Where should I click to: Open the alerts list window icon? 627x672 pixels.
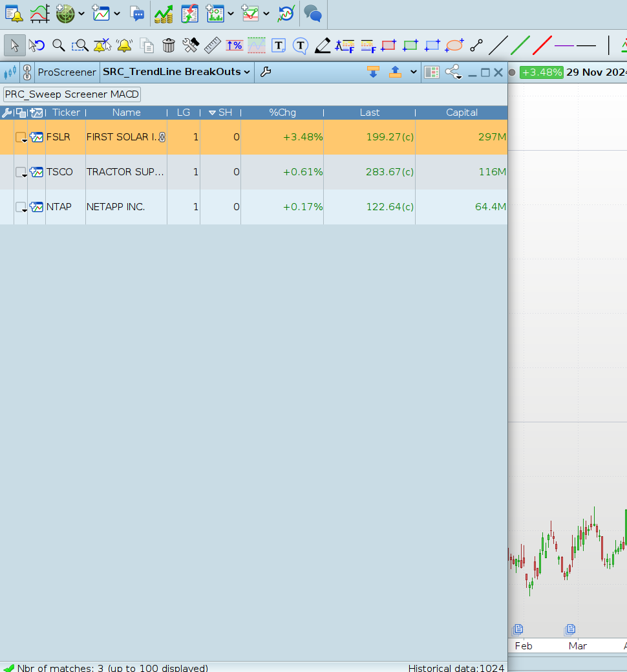(14, 14)
